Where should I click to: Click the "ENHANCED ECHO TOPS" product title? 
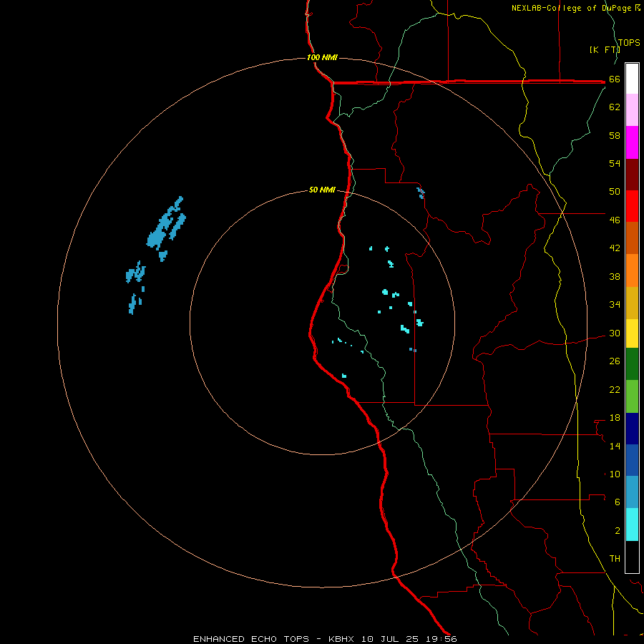[x=251, y=639]
